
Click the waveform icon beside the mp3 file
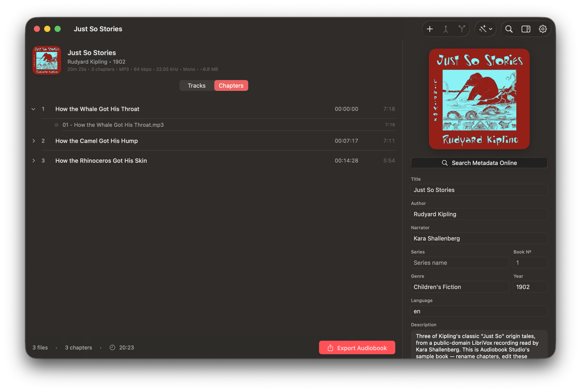pyautogui.click(x=56, y=125)
